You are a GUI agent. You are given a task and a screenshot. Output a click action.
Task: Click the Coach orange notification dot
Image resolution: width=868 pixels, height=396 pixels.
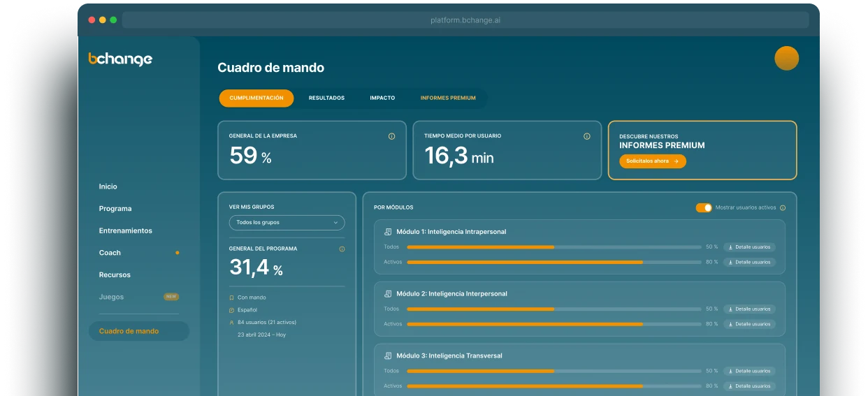click(x=177, y=253)
